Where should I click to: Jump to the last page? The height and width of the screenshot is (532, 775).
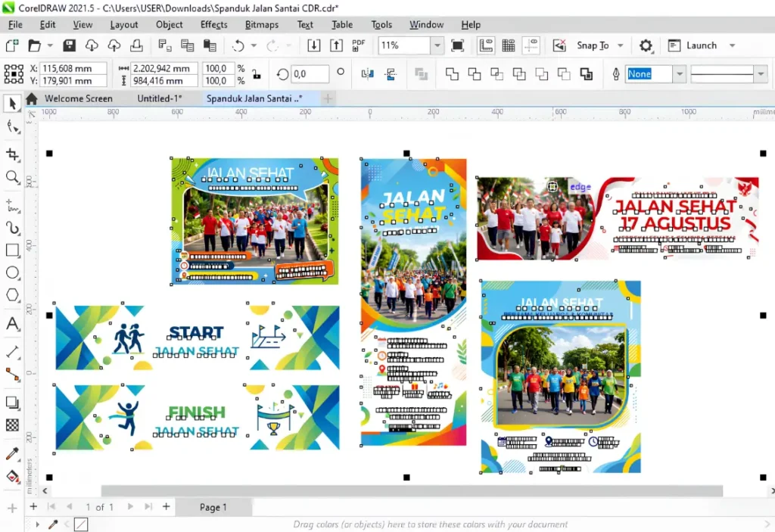pyautogui.click(x=148, y=507)
